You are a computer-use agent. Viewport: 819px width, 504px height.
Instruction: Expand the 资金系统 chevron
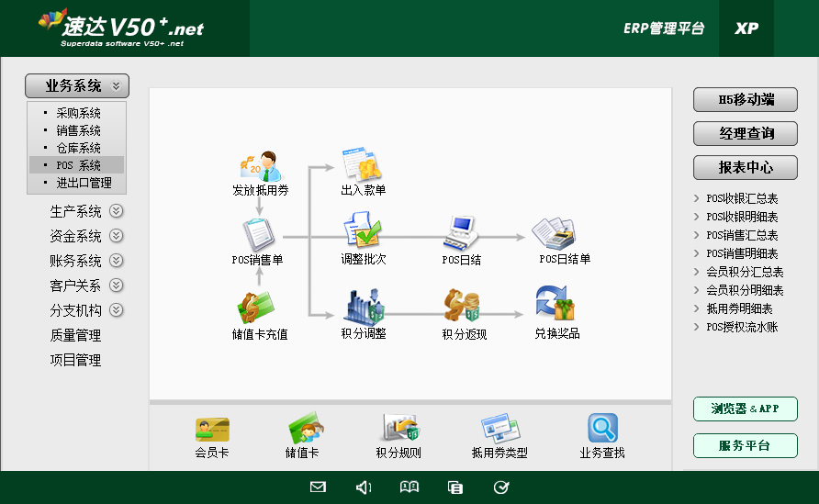[x=116, y=236]
